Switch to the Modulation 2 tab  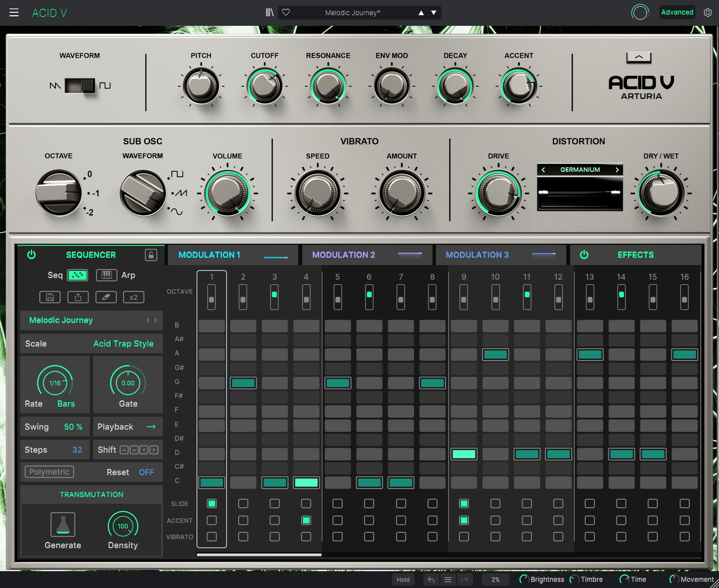click(x=344, y=255)
